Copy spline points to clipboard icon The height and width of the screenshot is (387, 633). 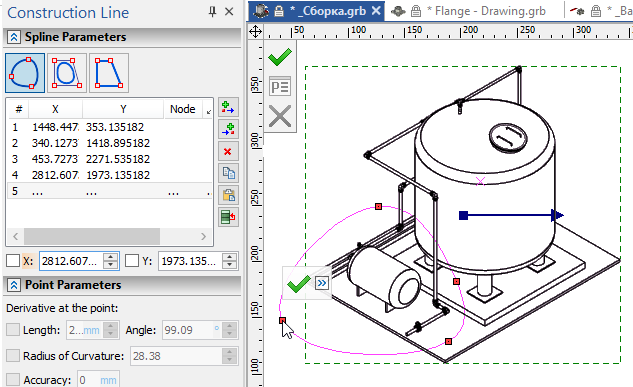tap(228, 174)
